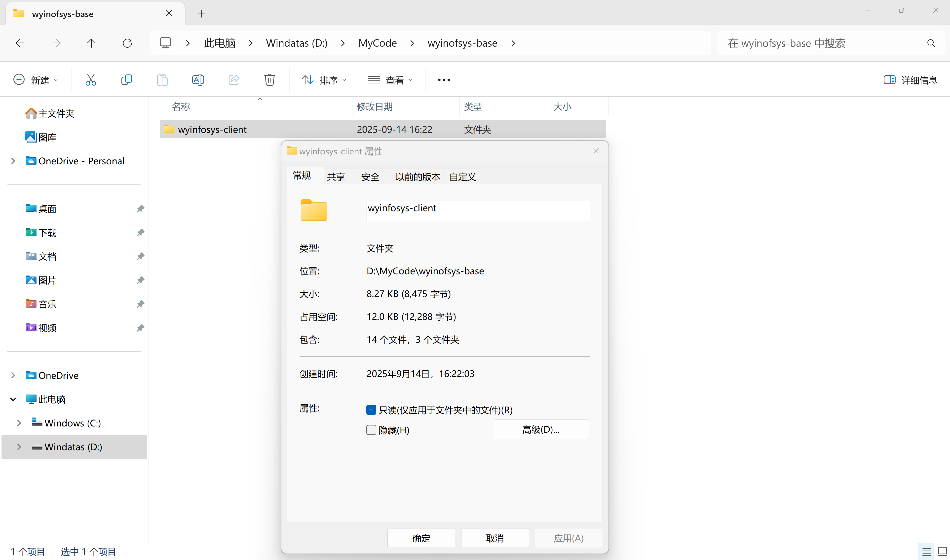Click the 高级(D) advanced button
The width and height of the screenshot is (950, 560).
541,429
